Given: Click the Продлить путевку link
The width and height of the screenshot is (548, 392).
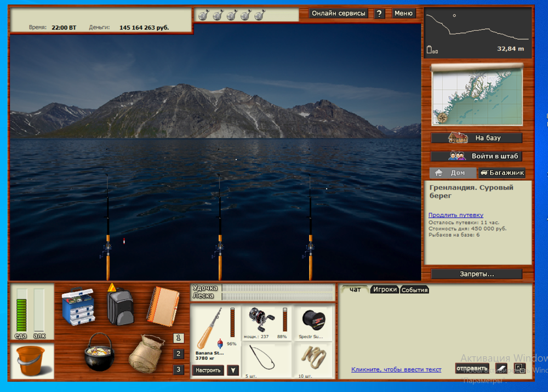Looking at the screenshot, I should (455, 215).
